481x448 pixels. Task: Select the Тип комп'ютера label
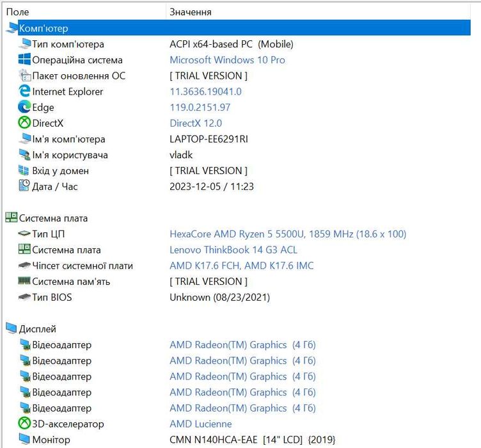pyautogui.click(x=68, y=44)
